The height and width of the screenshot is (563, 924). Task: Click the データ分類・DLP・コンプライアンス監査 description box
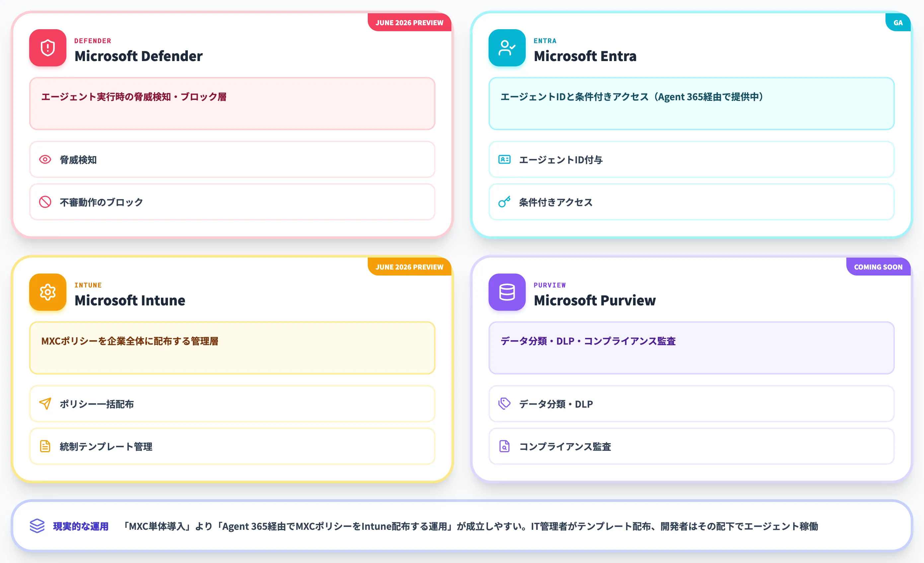pyautogui.click(x=691, y=348)
